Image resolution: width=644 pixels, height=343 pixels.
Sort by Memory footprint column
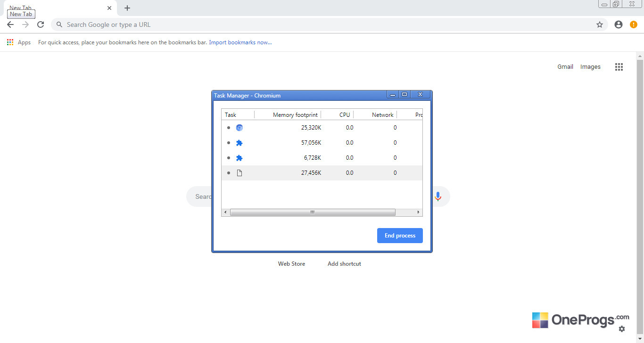point(288,115)
